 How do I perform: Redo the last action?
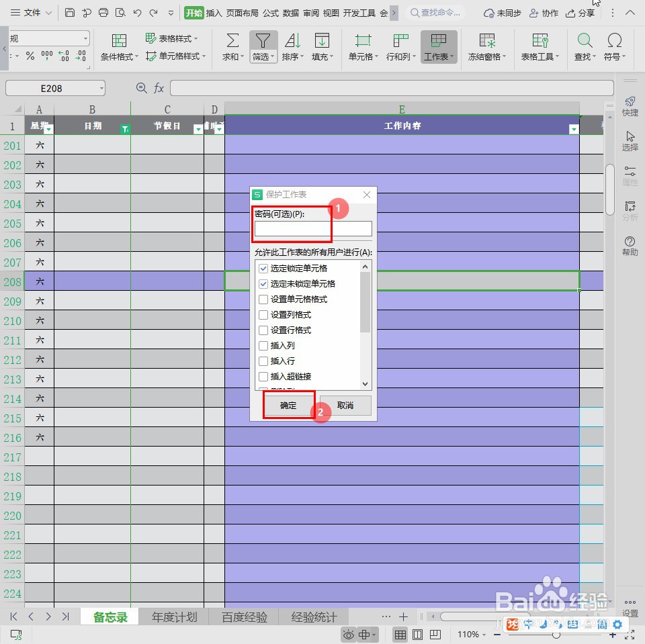(x=153, y=13)
